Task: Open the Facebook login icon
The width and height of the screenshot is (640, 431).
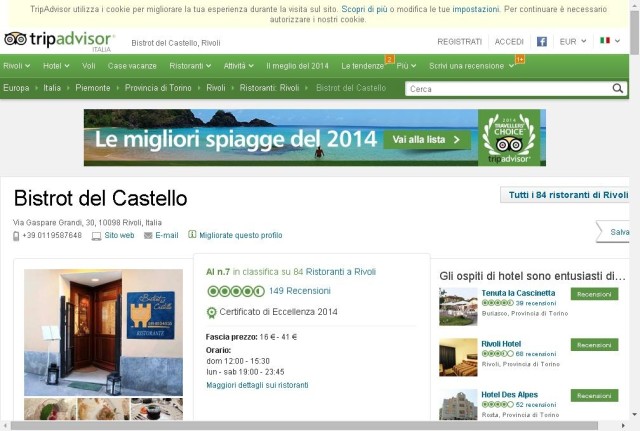Action: (x=542, y=42)
